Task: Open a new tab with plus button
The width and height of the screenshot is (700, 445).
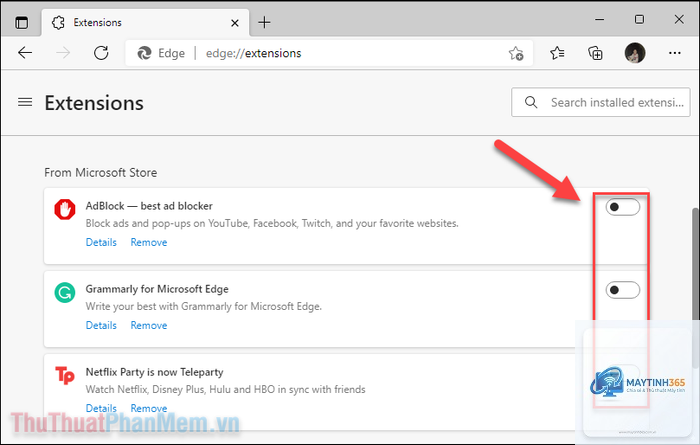Action: [x=264, y=22]
